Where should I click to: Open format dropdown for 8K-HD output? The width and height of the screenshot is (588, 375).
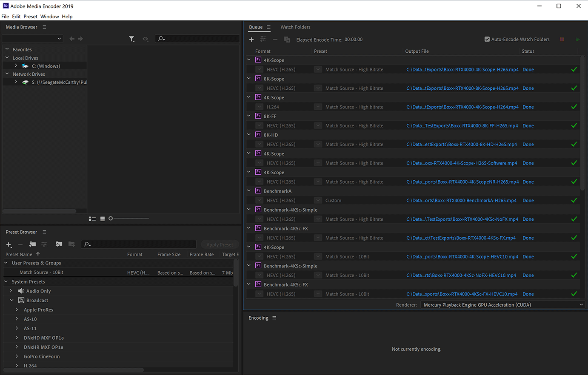[259, 144]
